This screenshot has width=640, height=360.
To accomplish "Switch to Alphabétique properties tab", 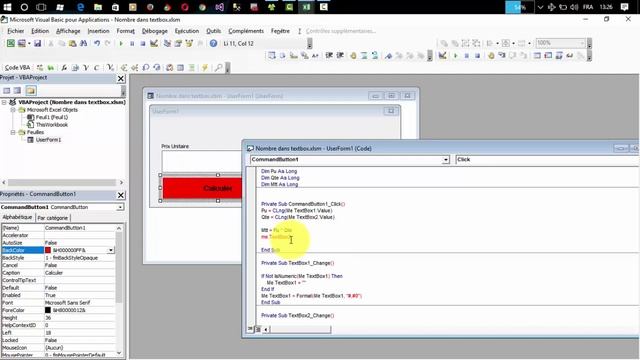I will click(17, 217).
